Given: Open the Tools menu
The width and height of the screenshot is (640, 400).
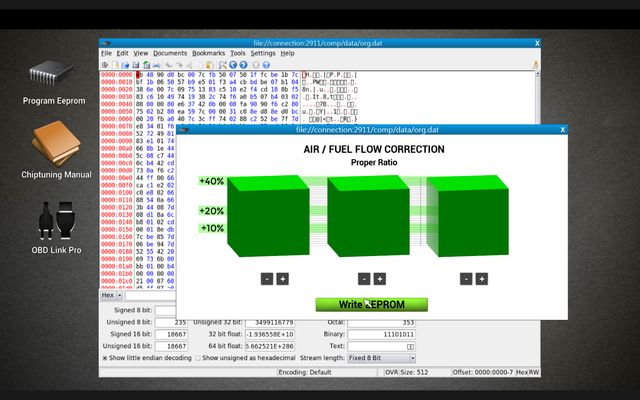Looking at the screenshot, I should pos(237,53).
